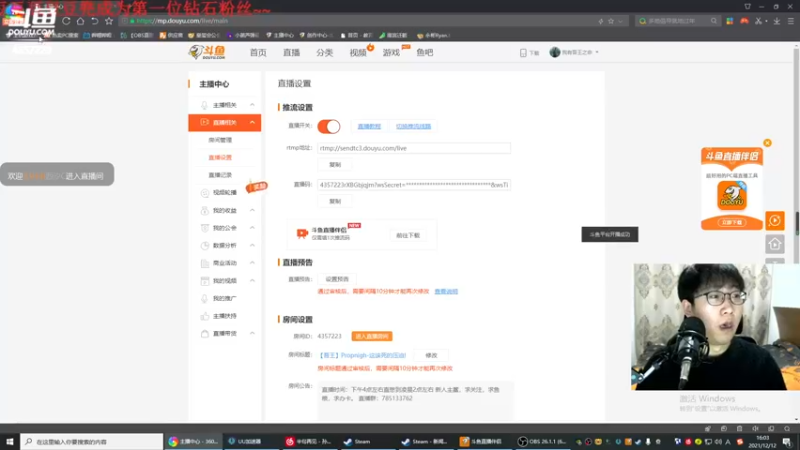Click the shopping bag icon beside 直播带货
This screenshot has height=450, width=800.
click(205, 334)
